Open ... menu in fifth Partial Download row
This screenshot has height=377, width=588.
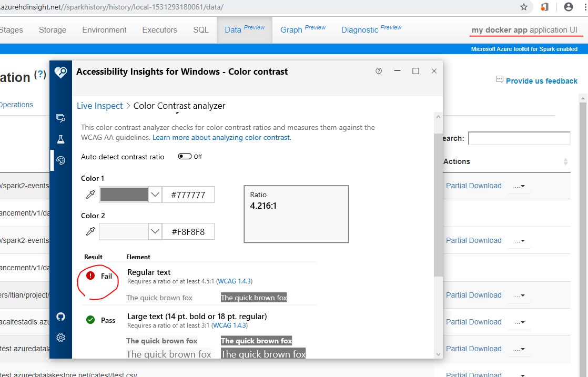tap(520, 349)
